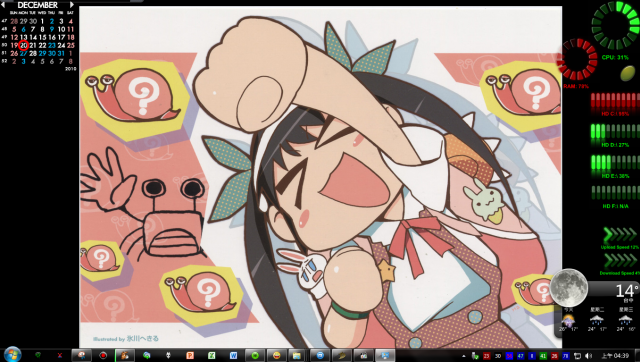Select date 13 in calendar
The height and width of the screenshot is (362, 640).
tap(24, 37)
